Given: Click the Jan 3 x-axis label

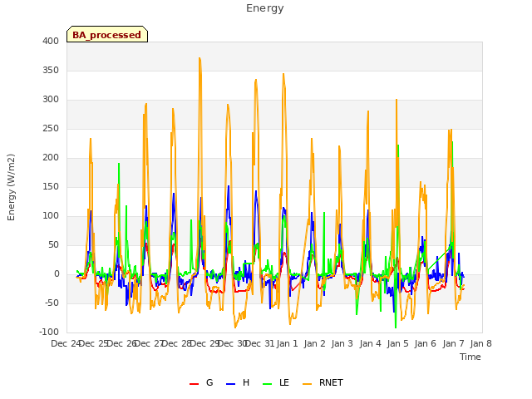Looking at the screenshot, I should click(x=342, y=343).
